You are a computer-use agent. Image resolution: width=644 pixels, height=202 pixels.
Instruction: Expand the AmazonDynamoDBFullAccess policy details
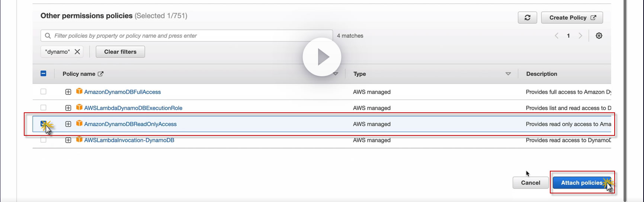coord(68,92)
